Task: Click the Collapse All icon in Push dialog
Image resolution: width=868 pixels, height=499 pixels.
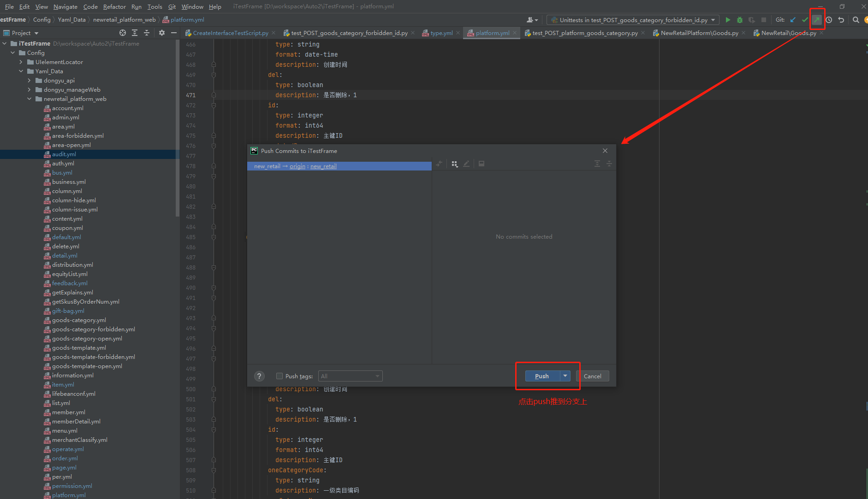Action: [609, 164]
